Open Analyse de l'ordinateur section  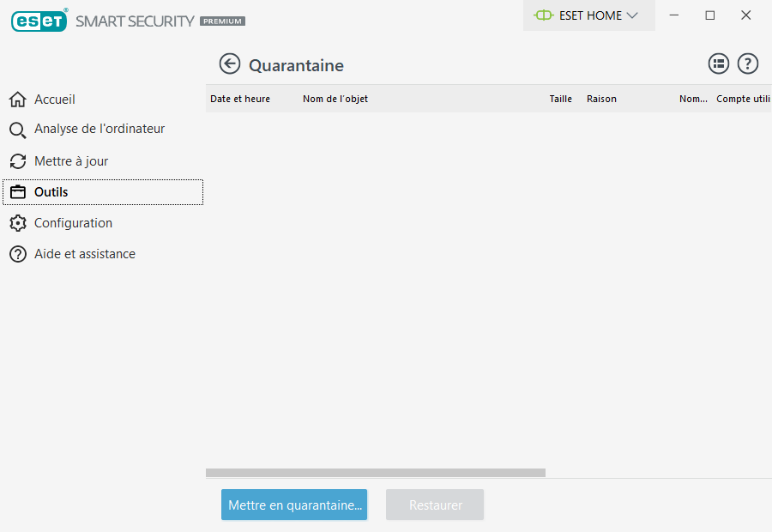click(100, 129)
